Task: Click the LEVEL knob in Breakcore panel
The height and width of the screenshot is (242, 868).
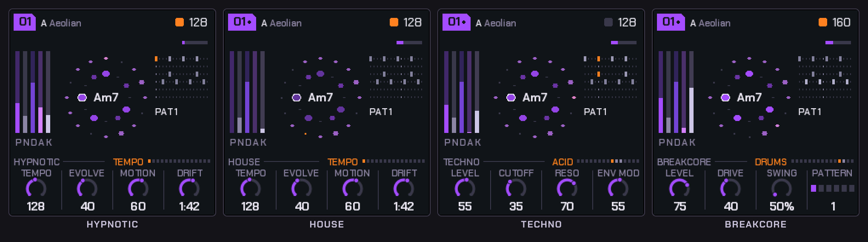Action: tap(680, 188)
